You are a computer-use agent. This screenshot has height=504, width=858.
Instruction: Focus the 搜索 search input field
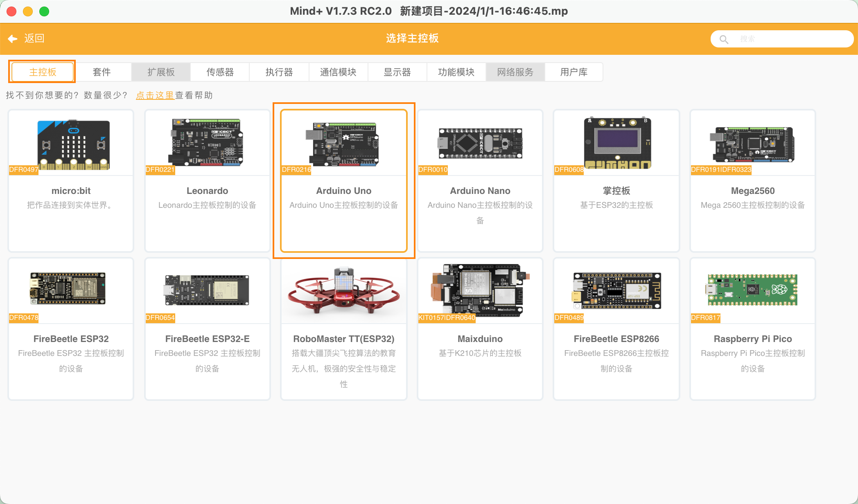click(782, 39)
